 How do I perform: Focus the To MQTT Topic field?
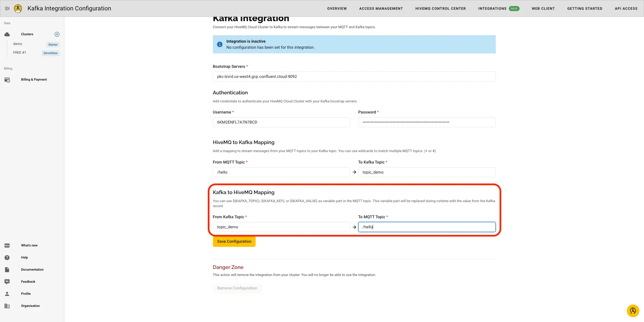[427, 227]
